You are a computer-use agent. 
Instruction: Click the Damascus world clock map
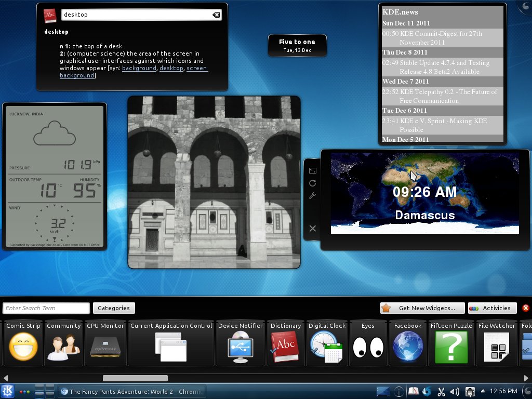425,193
